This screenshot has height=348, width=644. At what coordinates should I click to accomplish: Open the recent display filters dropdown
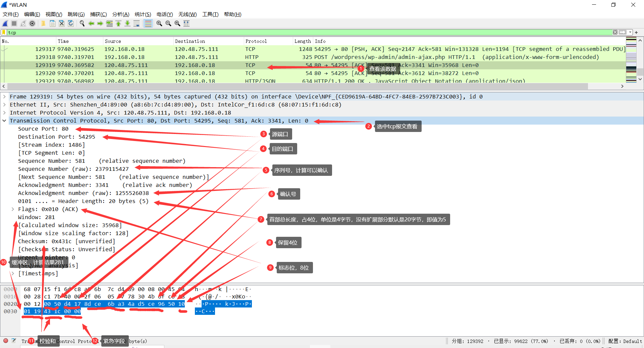[630, 32]
